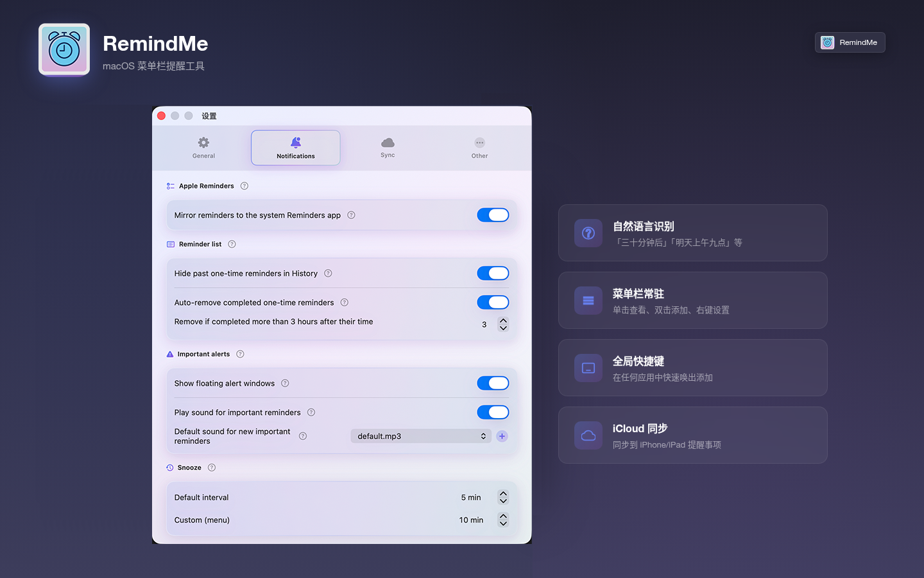Open the default.mp3 sound dropdown

420,435
